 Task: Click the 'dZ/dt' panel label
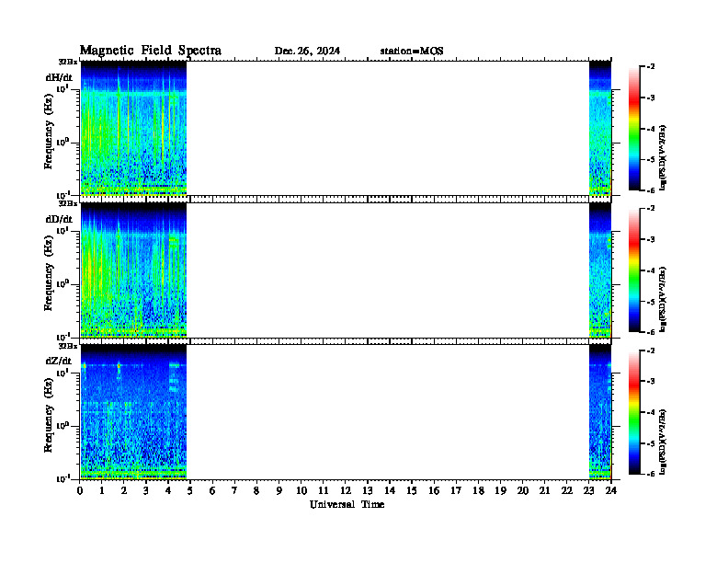click(59, 361)
